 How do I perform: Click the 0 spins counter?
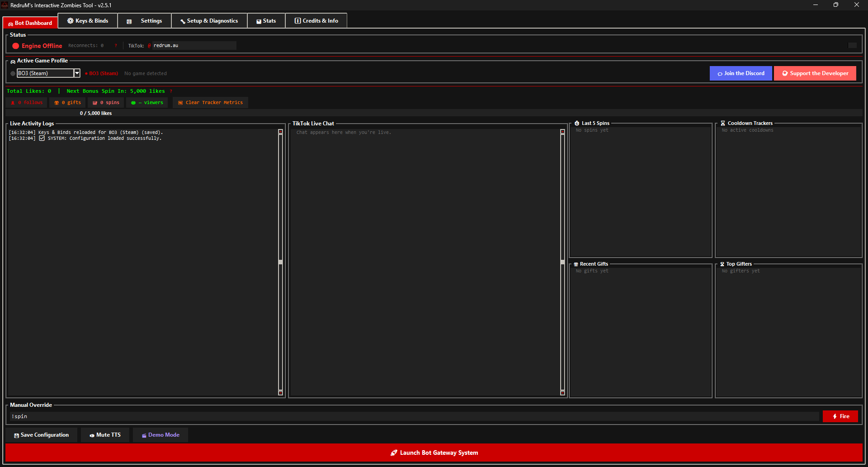point(106,103)
